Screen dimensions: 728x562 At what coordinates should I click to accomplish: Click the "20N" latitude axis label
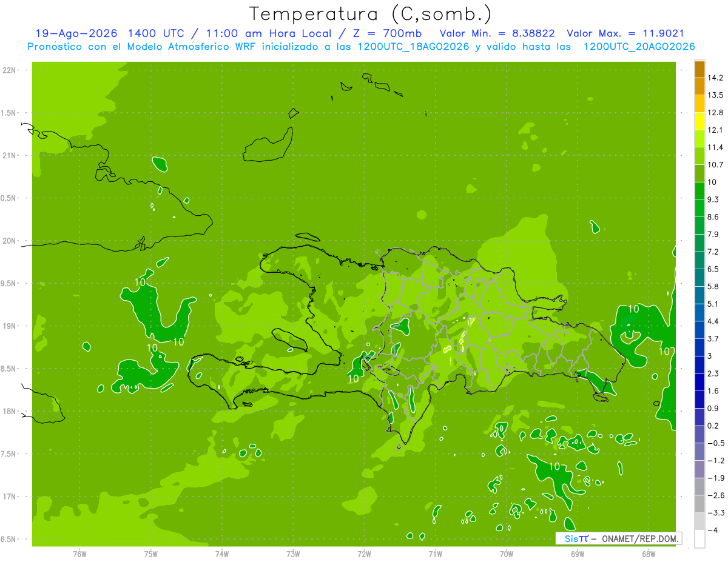click(x=9, y=241)
